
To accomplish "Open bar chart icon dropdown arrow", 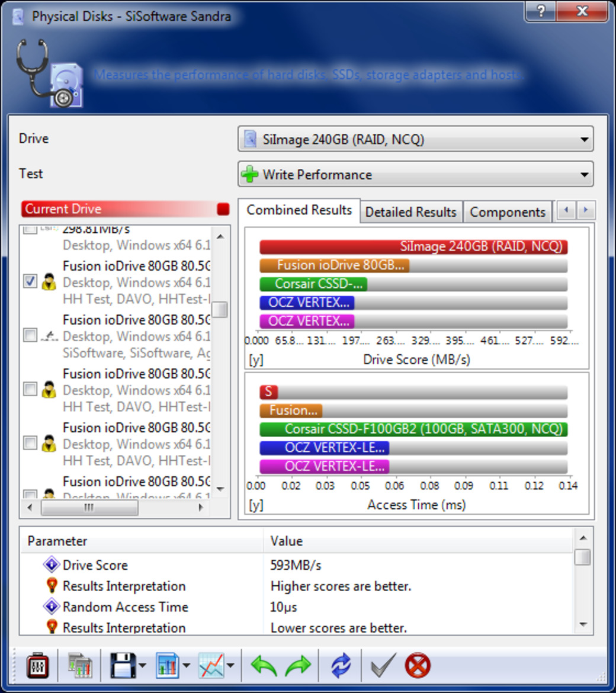I will [x=186, y=666].
